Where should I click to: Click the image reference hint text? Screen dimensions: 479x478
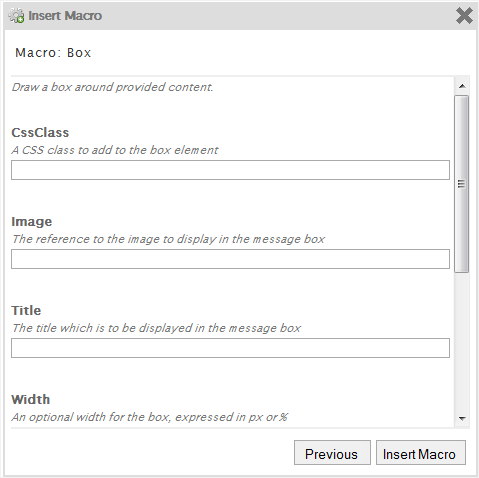tap(168, 239)
